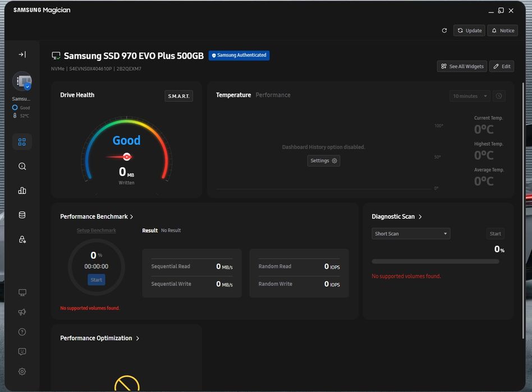
Task: Click the drive serial number text under the title
Action: [x=90, y=69]
